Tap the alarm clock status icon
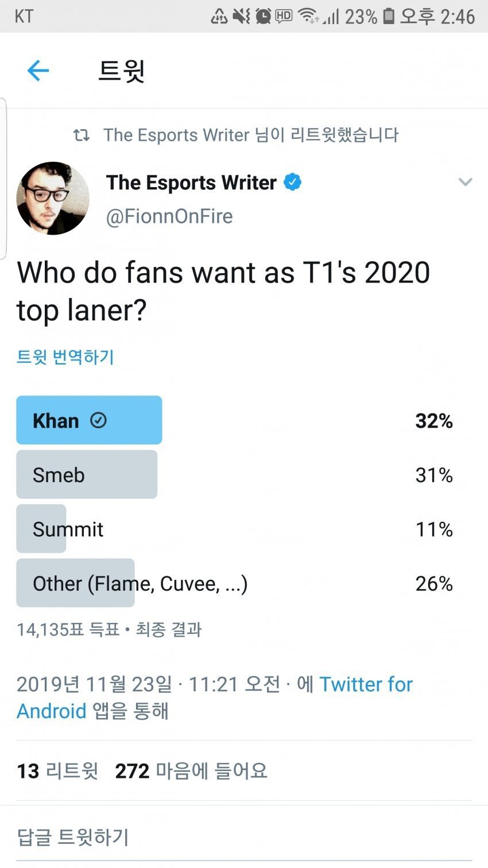The image size is (488, 868). pos(263,16)
